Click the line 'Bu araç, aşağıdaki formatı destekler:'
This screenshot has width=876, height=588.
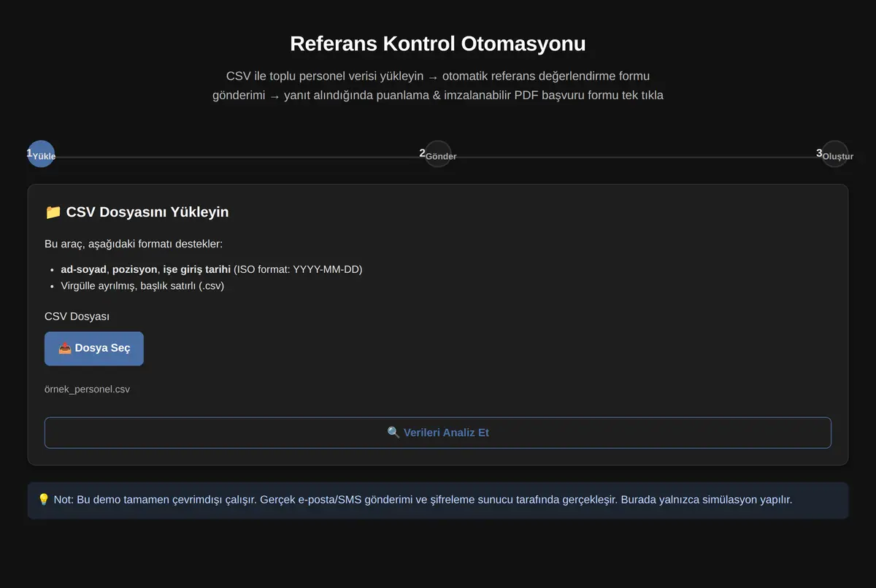(x=134, y=244)
